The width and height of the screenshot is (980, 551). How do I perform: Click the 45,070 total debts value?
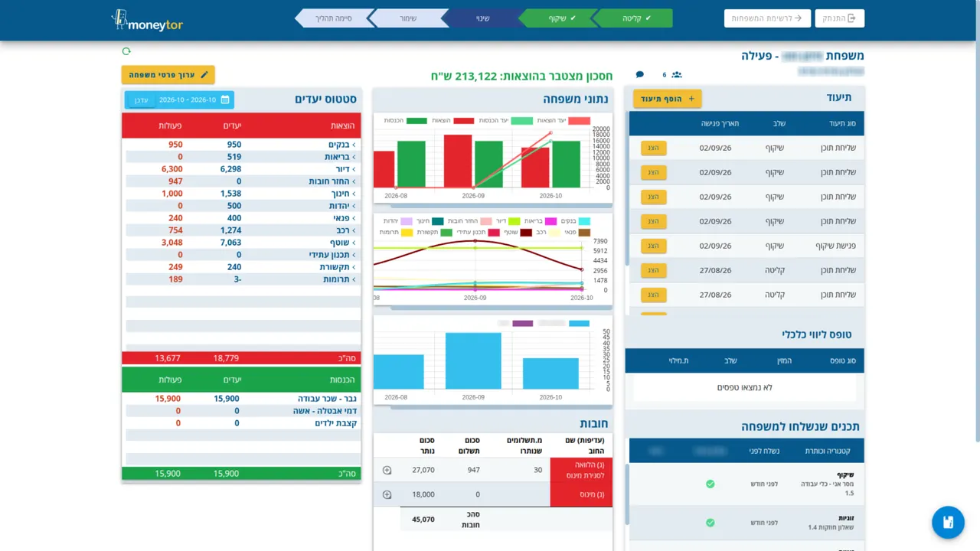tap(423, 520)
